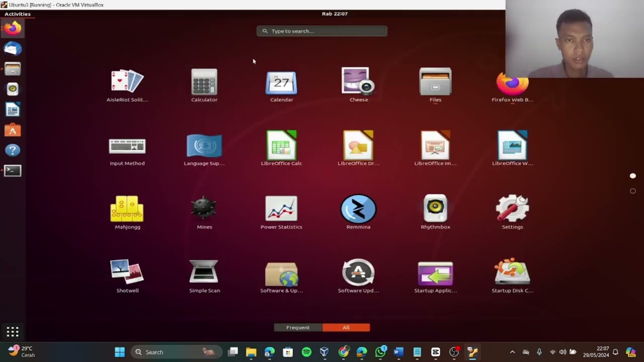Image resolution: width=644 pixels, height=362 pixels.
Task: Open Simple Scan
Action: 204,277
